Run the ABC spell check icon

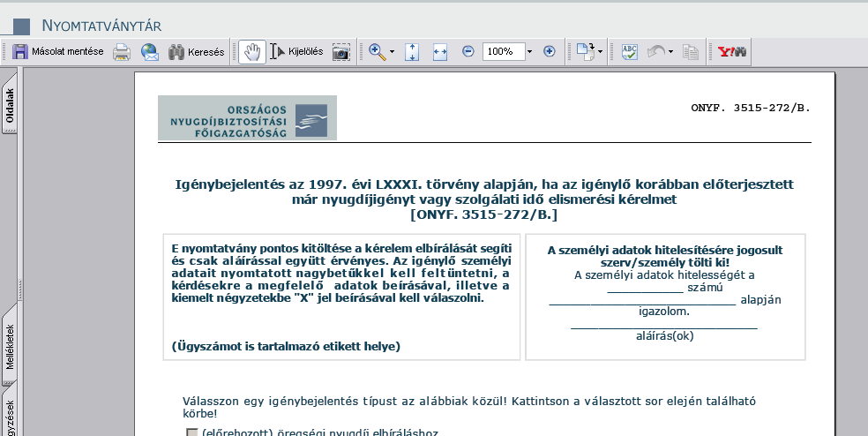coord(630,52)
